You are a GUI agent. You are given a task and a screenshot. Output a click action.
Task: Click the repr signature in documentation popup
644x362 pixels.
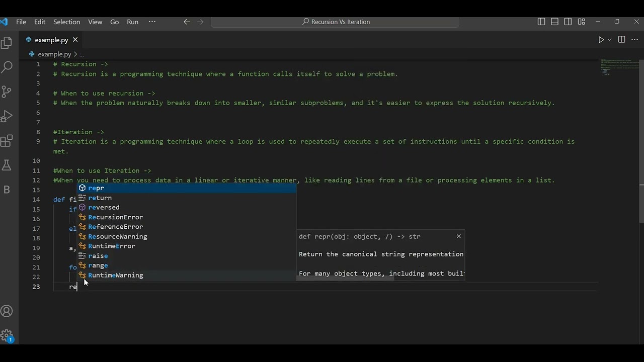(x=359, y=236)
